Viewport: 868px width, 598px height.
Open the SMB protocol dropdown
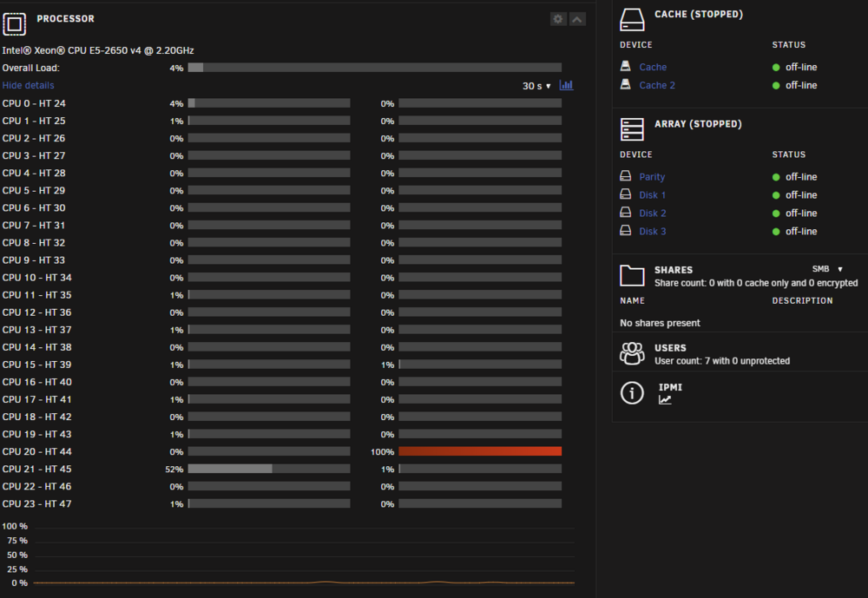click(827, 269)
